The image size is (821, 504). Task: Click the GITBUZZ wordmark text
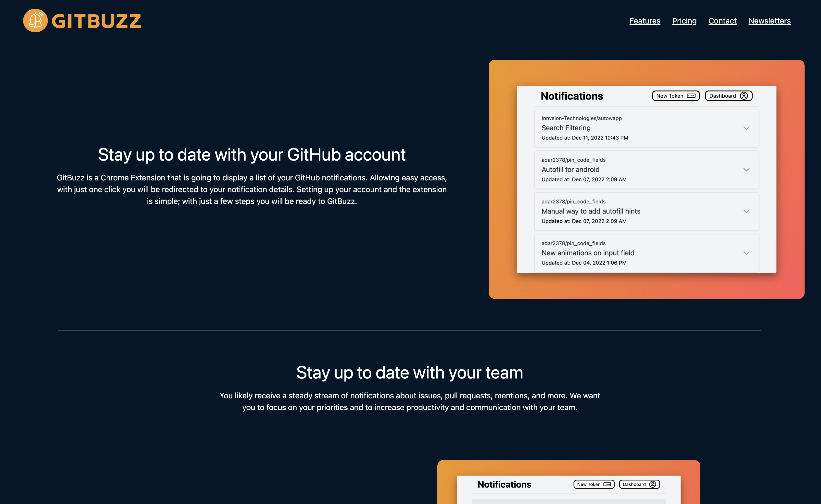(x=96, y=21)
